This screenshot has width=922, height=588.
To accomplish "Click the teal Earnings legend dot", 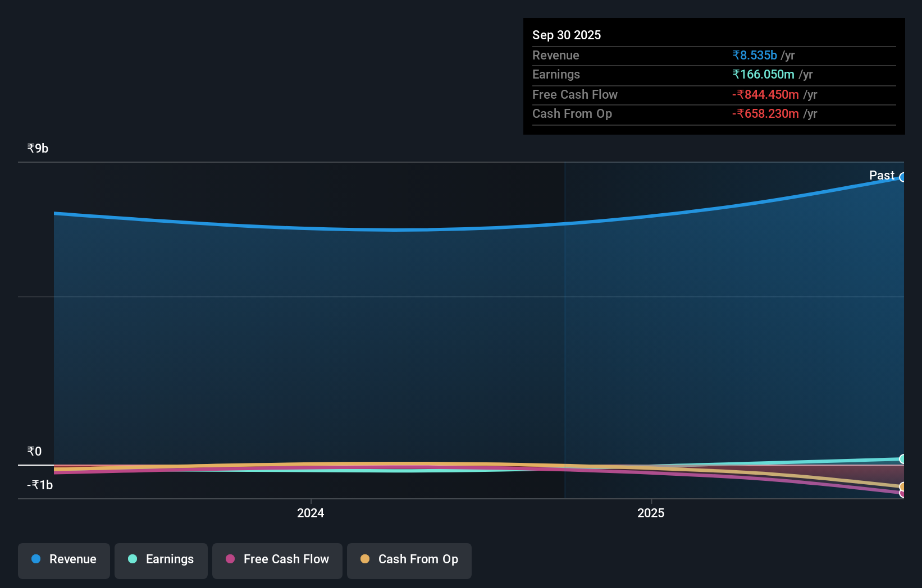I will pyautogui.click(x=131, y=559).
